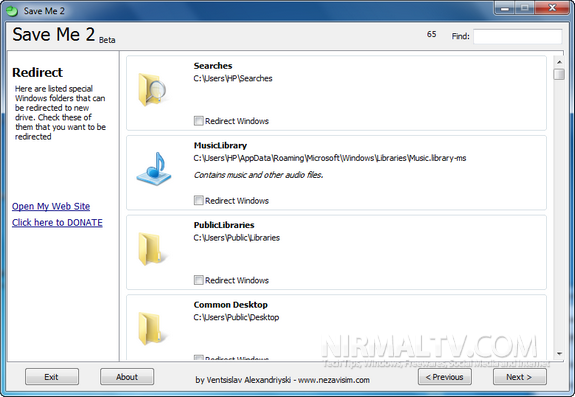Click 'Contains music and other audio files.' description
Viewport: 575px width, 397px height.
pyautogui.click(x=258, y=175)
